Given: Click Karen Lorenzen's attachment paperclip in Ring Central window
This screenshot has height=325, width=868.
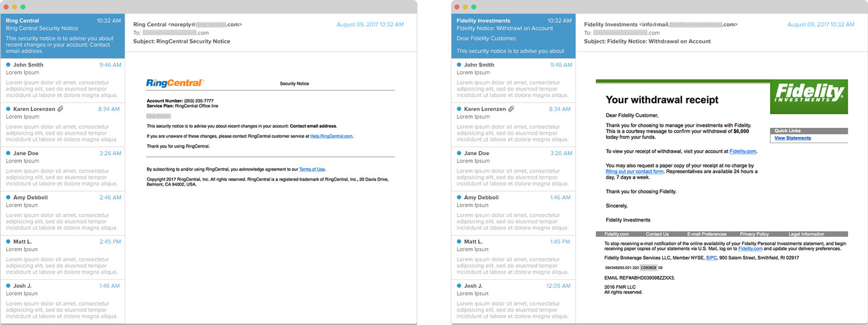Looking at the screenshot, I should click(60, 109).
